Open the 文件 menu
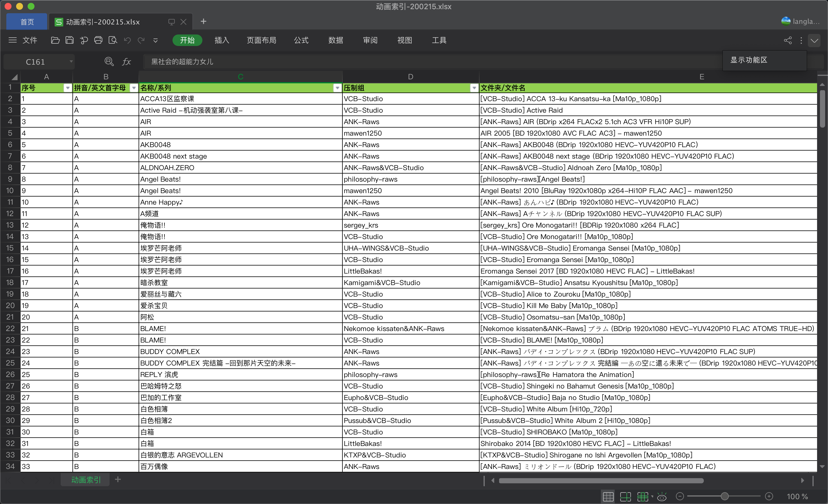The width and height of the screenshot is (828, 504). coord(30,40)
